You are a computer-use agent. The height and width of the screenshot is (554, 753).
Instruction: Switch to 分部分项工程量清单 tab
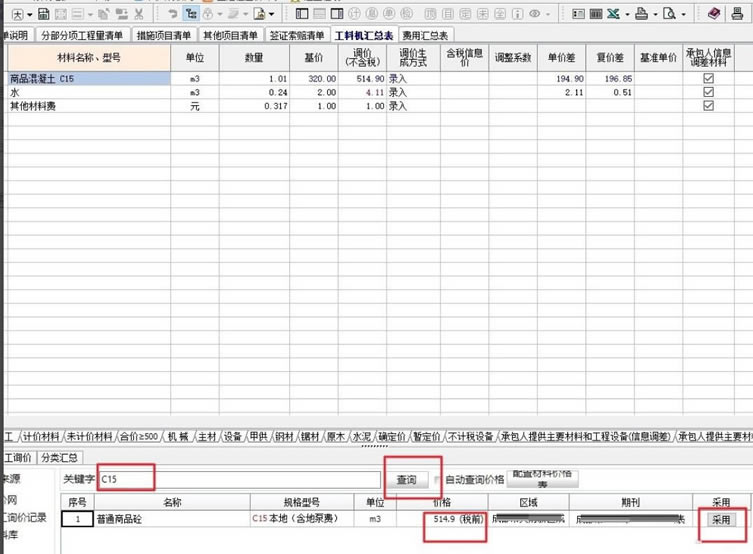click(82, 35)
